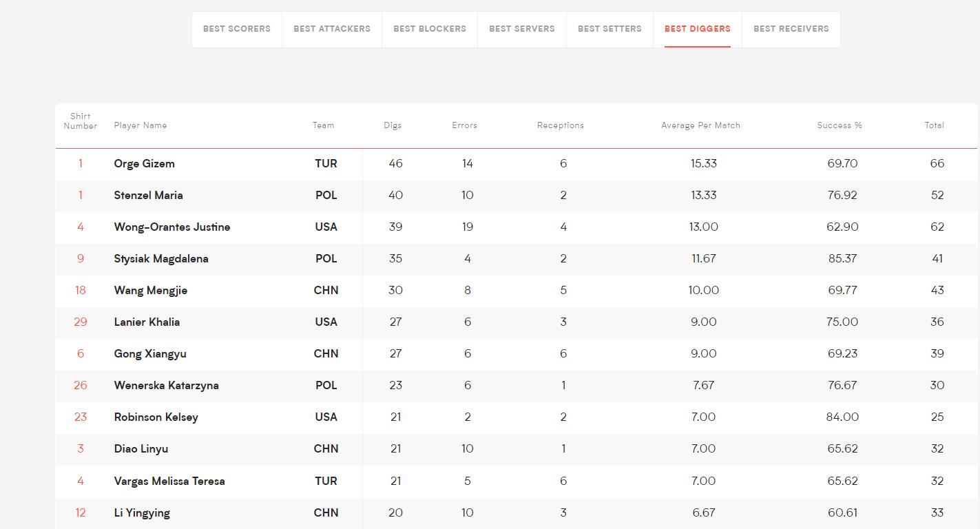Click TUR team label for Orge Gizem
The height and width of the screenshot is (529, 980).
pyautogui.click(x=326, y=164)
